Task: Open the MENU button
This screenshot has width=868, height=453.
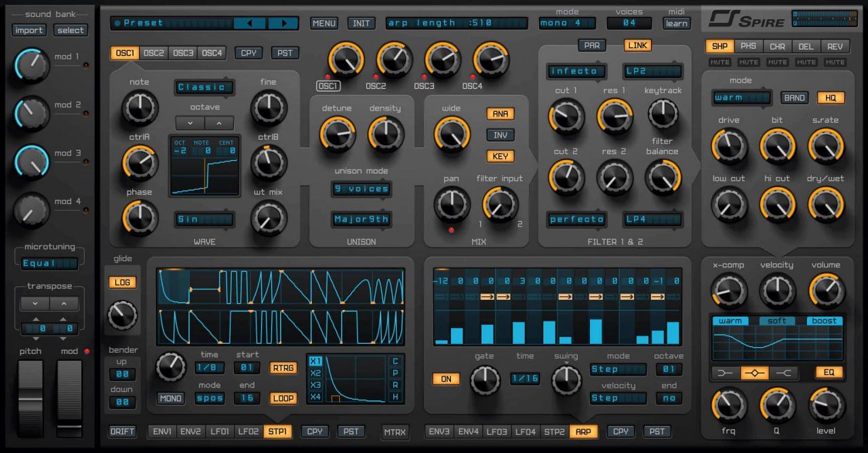Action: coord(324,23)
